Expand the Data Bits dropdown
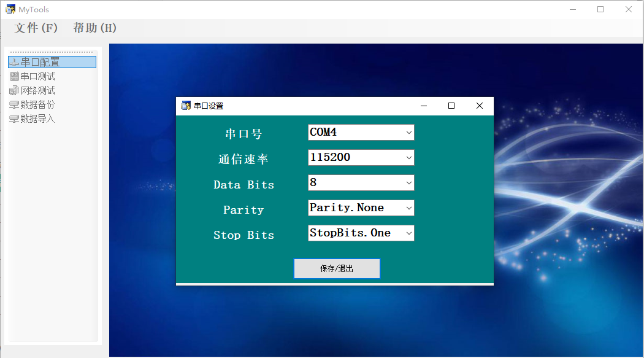Viewport: 644px width, 358px height. [408, 182]
